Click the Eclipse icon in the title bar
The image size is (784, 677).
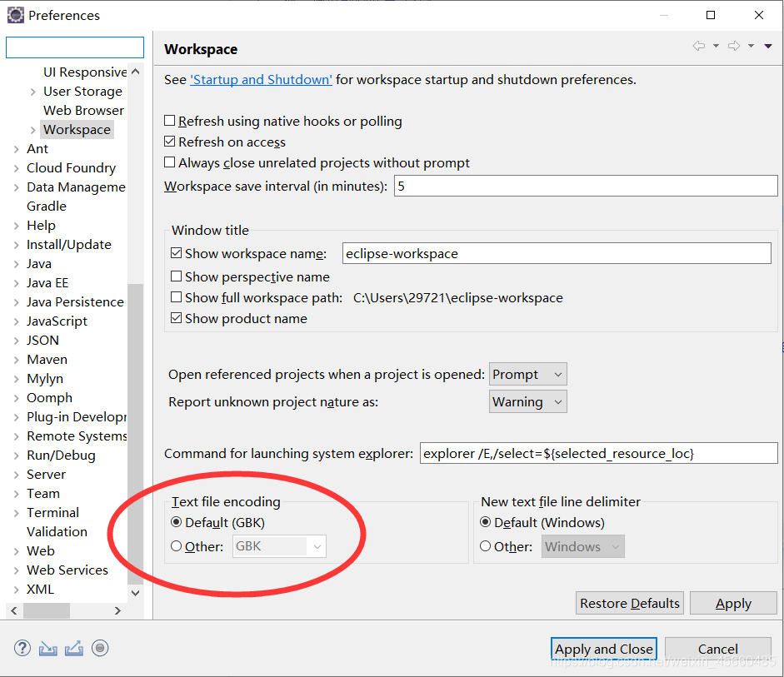point(13,14)
